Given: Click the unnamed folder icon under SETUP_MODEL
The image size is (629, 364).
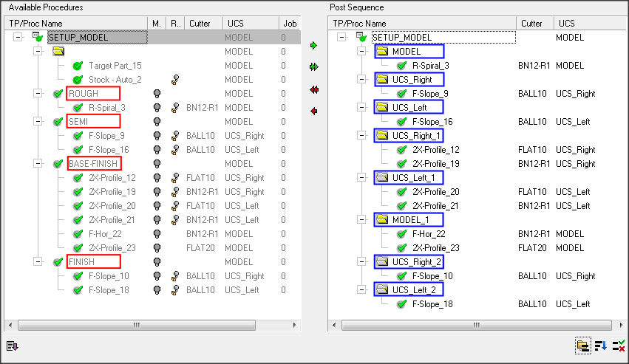Looking at the screenshot, I should [x=58, y=51].
